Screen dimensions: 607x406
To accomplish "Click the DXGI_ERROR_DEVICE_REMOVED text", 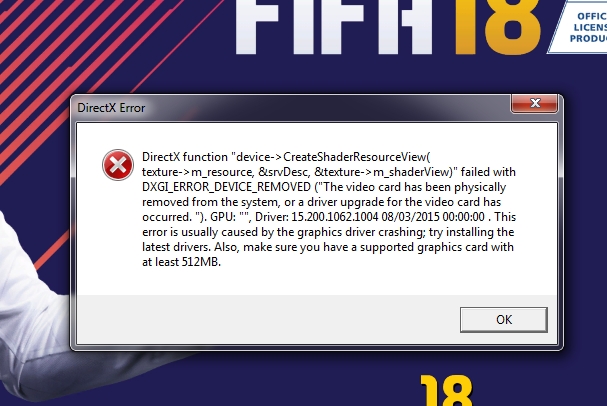I will click(x=226, y=187).
